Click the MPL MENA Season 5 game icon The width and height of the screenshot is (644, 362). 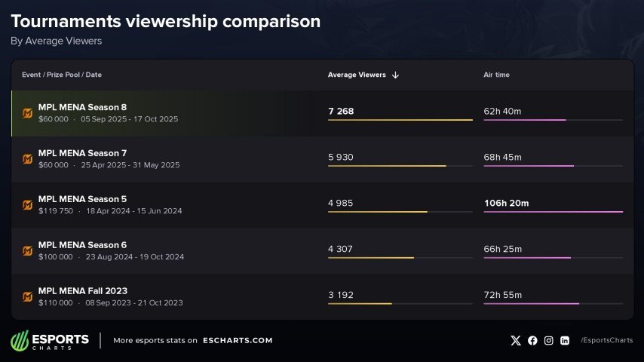(x=28, y=205)
